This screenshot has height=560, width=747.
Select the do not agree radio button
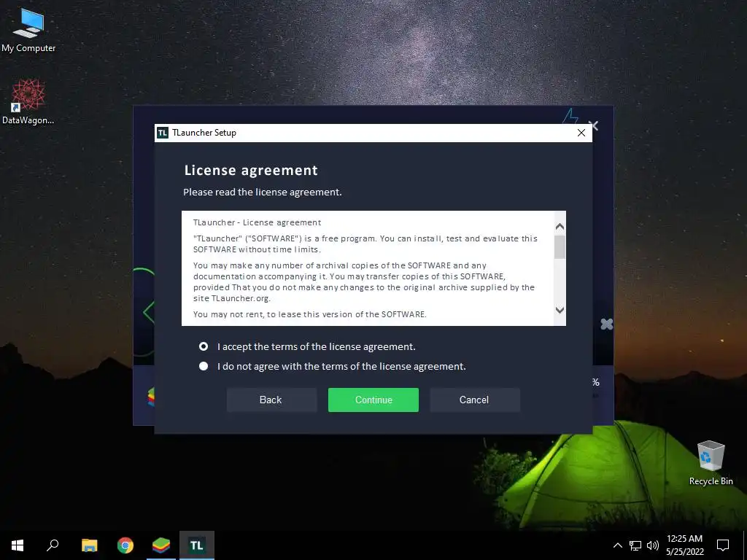[x=204, y=366]
